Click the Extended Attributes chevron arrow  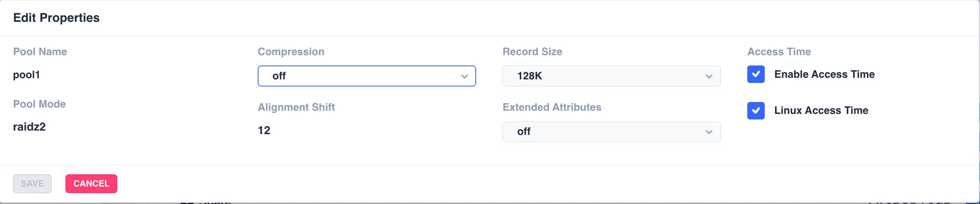coord(709,132)
